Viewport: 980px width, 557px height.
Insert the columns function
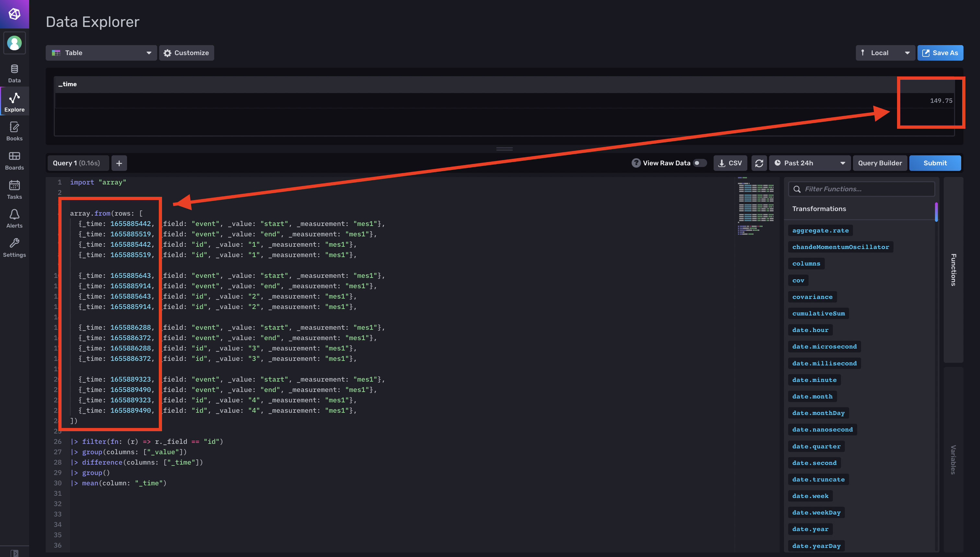click(806, 264)
